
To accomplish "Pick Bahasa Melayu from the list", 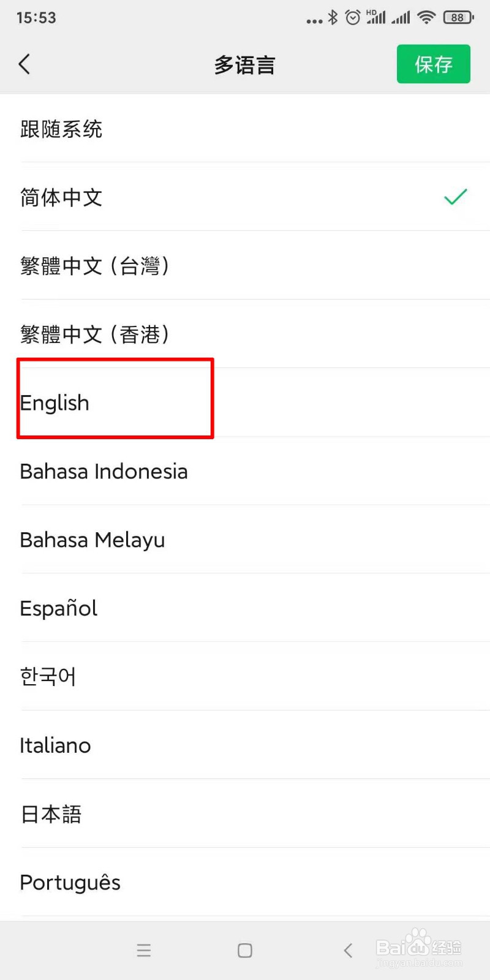I will (245, 540).
